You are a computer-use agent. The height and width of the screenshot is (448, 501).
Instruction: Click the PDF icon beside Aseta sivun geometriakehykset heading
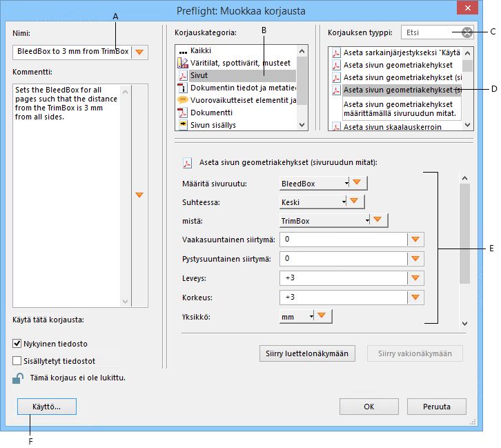click(187, 163)
